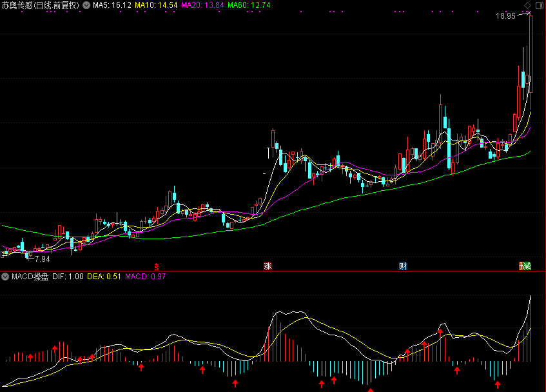Click the MACD: 0.97 value label

tap(146, 277)
